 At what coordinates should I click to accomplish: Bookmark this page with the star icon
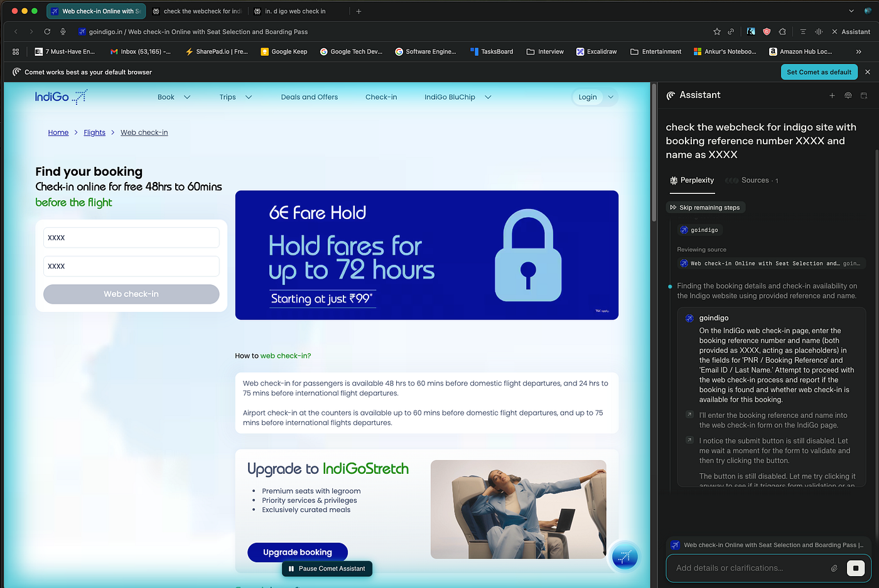click(x=717, y=31)
